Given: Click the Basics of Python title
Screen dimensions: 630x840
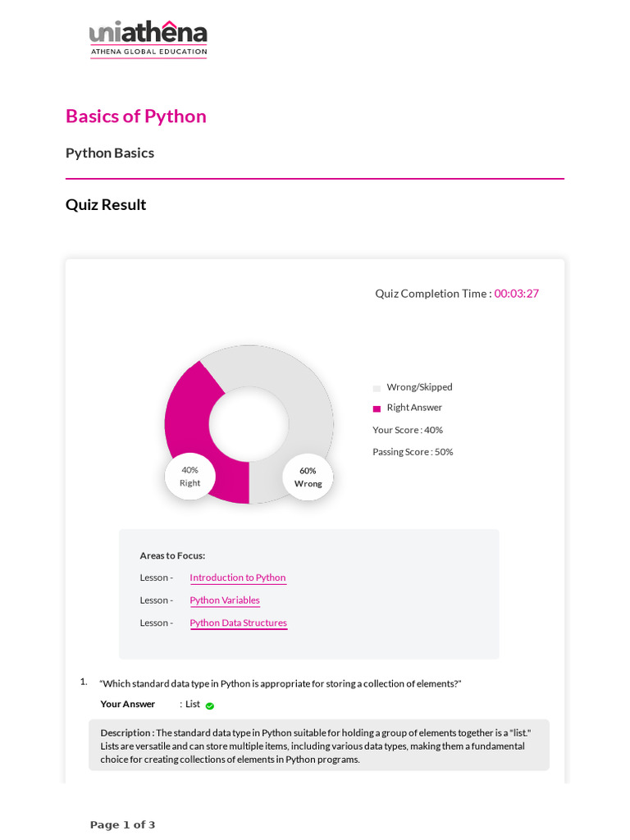Looking at the screenshot, I should pyautogui.click(x=136, y=116).
